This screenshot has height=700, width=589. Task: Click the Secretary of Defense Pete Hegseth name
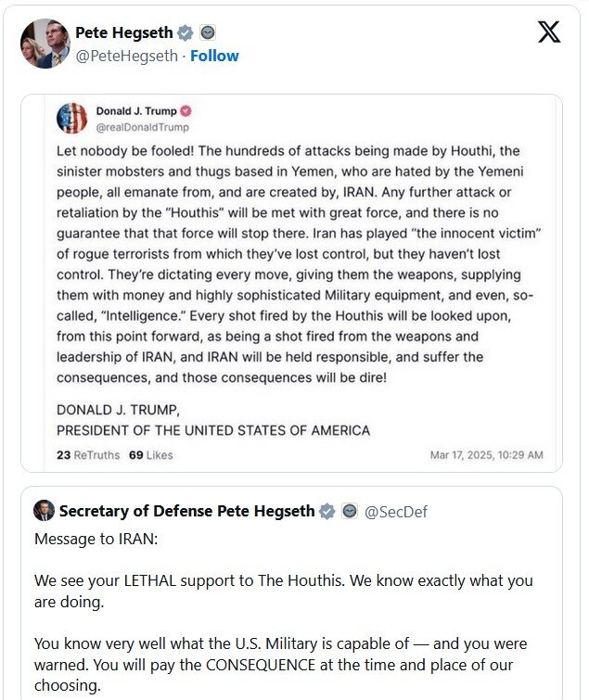click(x=186, y=511)
